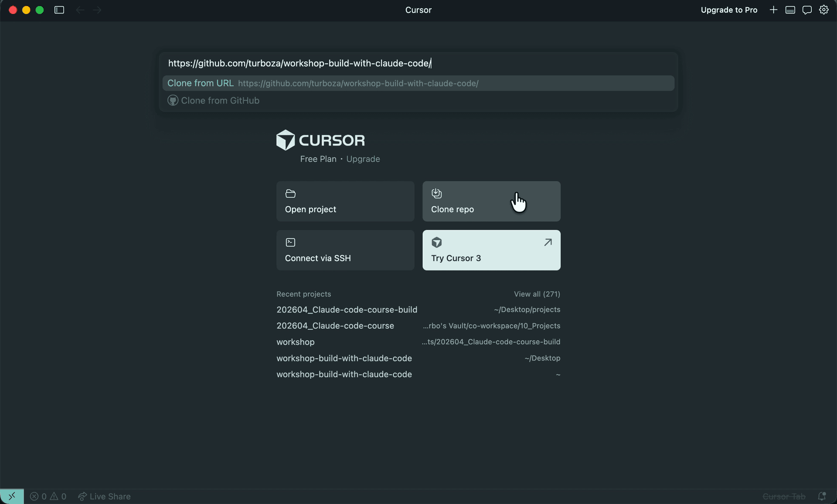The width and height of the screenshot is (837, 504).
Task: Toggle Cursor Tab in status bar
Action: coord(784,496)
